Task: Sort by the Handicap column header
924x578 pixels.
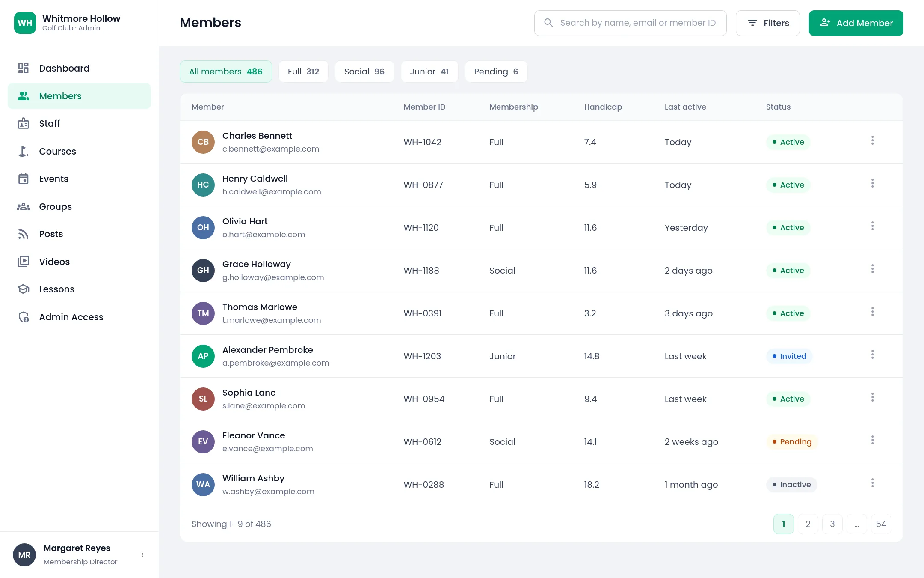Action: tap(603, 107)
